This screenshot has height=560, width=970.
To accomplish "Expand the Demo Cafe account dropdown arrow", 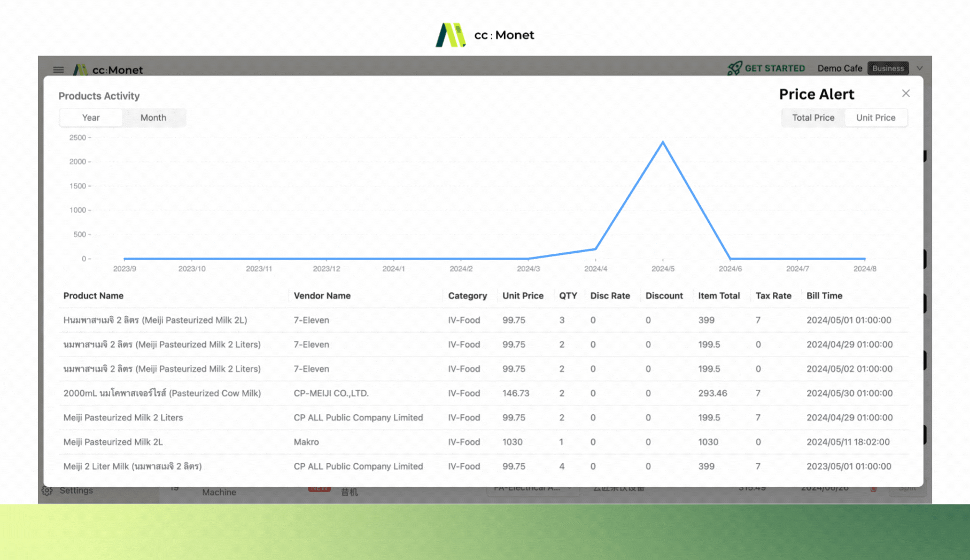I will pos(919,68).
